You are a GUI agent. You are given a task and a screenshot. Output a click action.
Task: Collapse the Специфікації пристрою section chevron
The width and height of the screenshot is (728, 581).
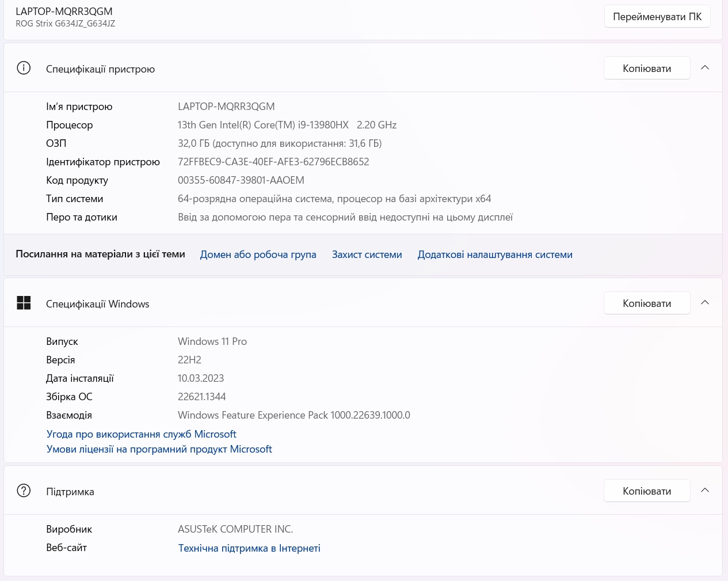[705, 68]
